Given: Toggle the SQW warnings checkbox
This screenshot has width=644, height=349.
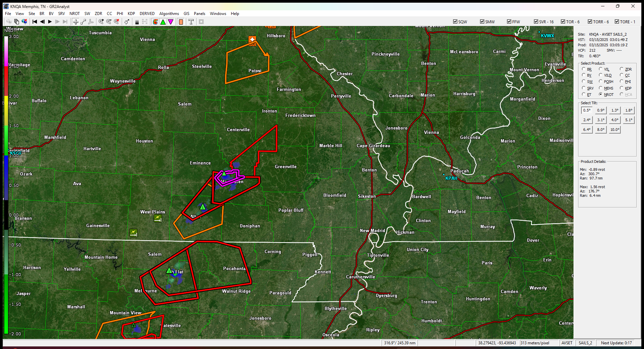Looking at the screenshot, I should point(455,22).
